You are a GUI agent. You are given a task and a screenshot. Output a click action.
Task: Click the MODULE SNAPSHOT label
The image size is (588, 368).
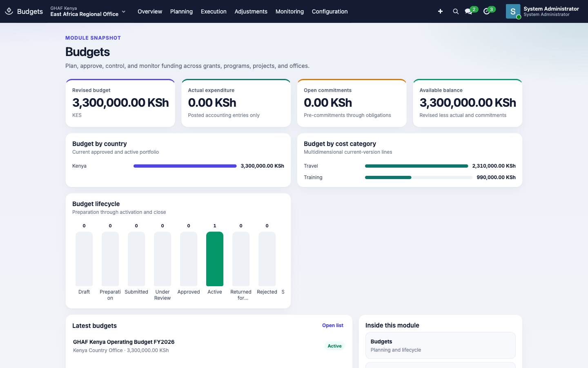point(93,38)
